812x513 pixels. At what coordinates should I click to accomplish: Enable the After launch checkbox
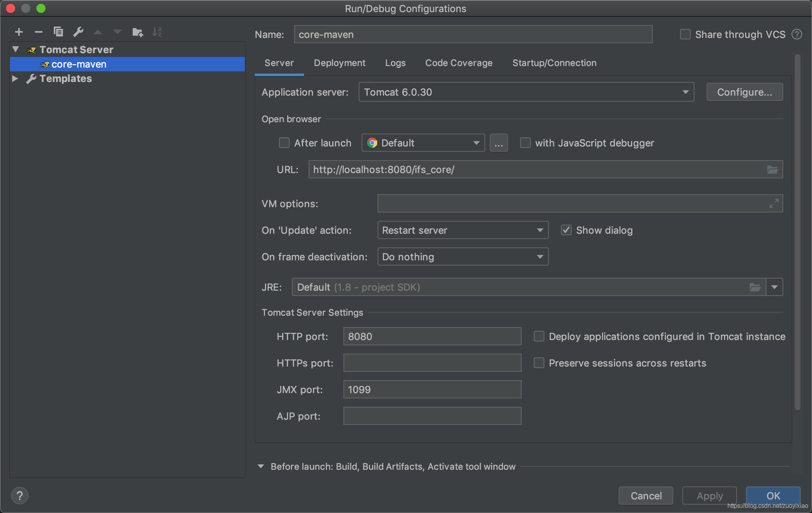pos(284,143)
